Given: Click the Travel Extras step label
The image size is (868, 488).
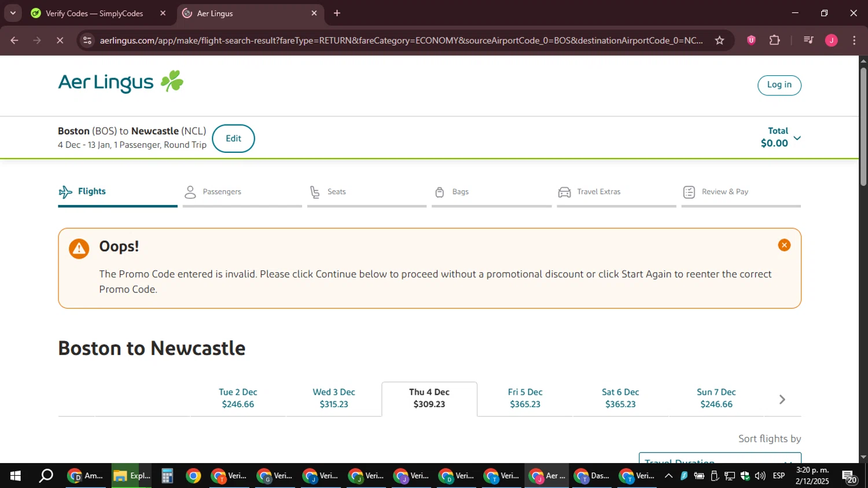Looking at the screenshot, I should [599, 192].
